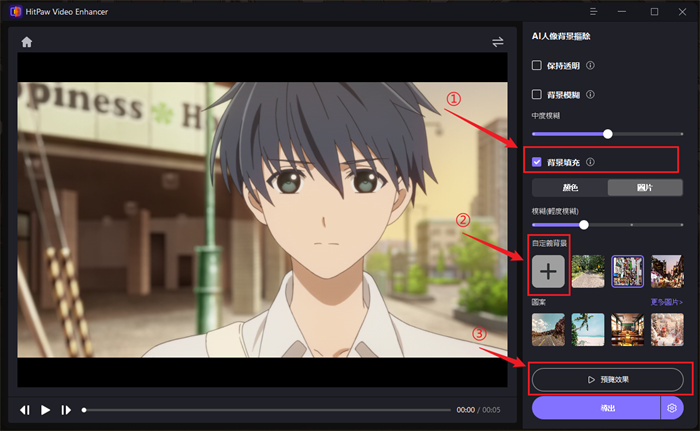Image resolution: width=700 pixels, height=431 pixels.
Task: Click the swap compare view icon
Action: pyautogui.click(x=498, y=42)
